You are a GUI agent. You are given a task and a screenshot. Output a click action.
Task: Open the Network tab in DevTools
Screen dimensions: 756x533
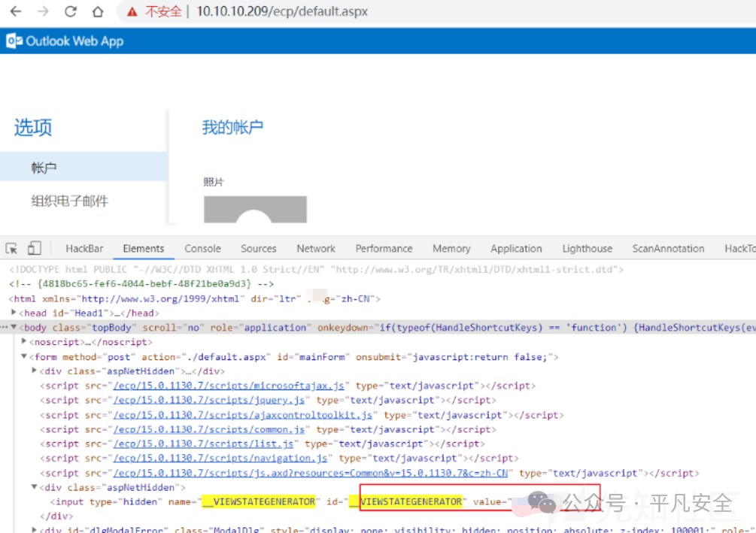coord(316,249)
